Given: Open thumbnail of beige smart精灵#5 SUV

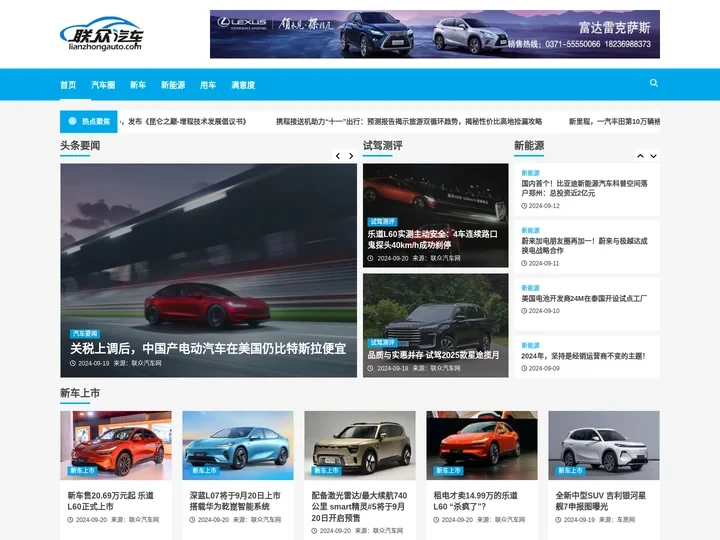Looking at the screenshot, I should tap(360, 445).
